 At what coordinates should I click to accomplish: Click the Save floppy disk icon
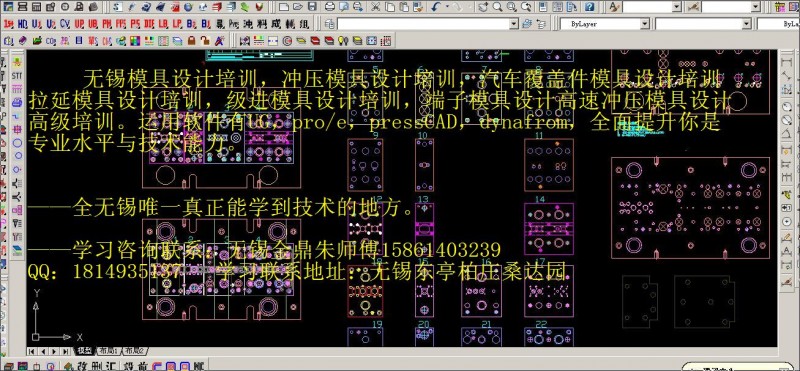tap(311, 7)
